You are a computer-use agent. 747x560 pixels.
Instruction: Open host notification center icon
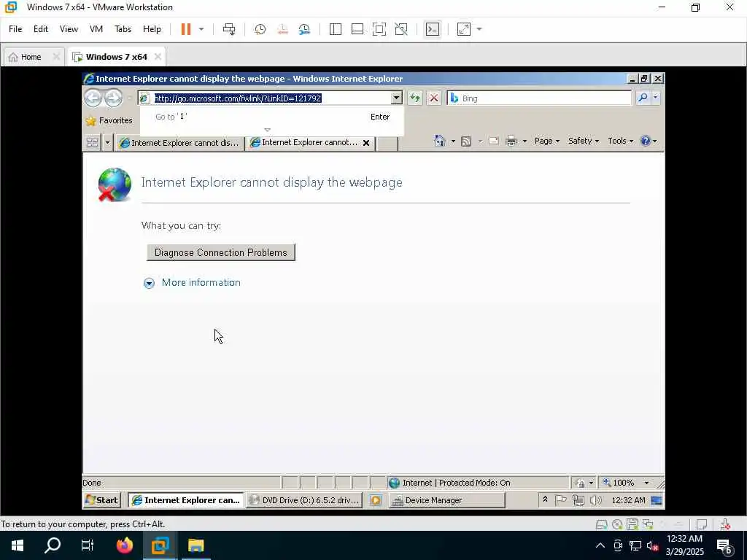pos(724,547)
